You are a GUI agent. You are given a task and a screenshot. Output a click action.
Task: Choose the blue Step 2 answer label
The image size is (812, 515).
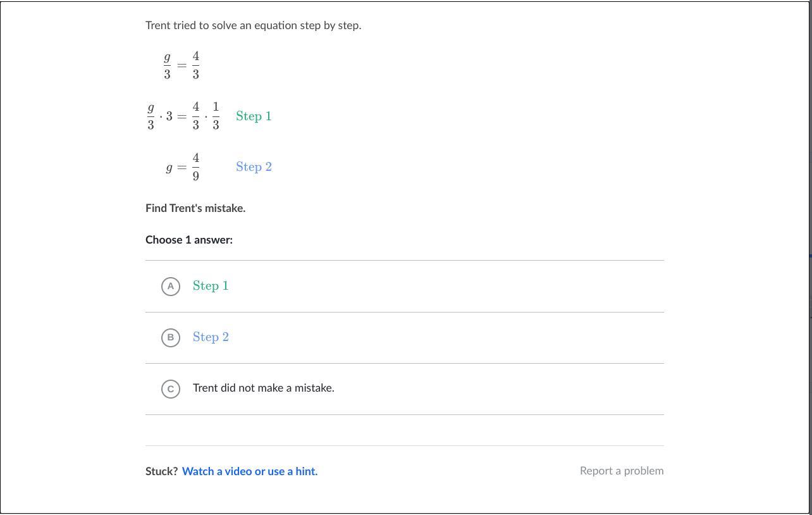coord(211,337)
